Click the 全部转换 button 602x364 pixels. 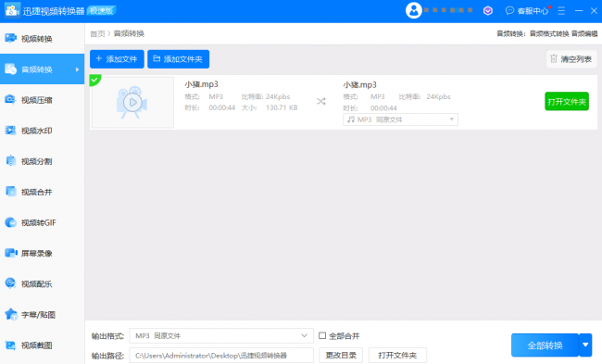[545, 345]
